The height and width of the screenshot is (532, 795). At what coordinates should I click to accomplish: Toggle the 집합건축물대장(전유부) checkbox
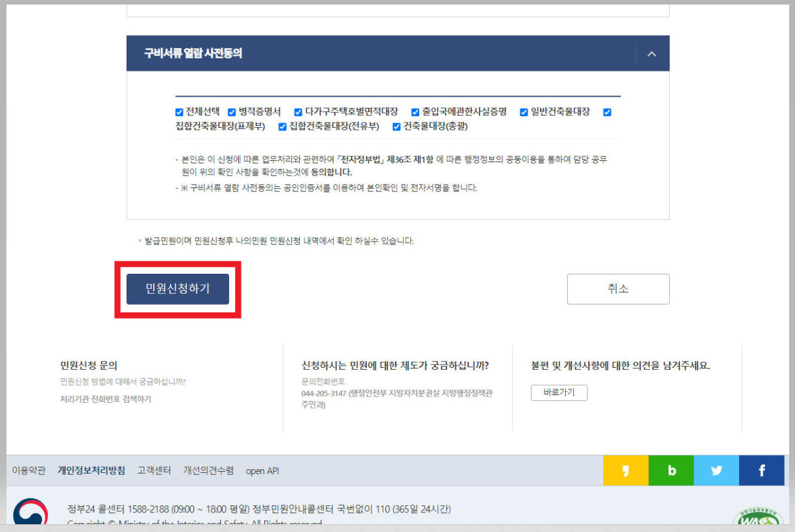point(282,127)
